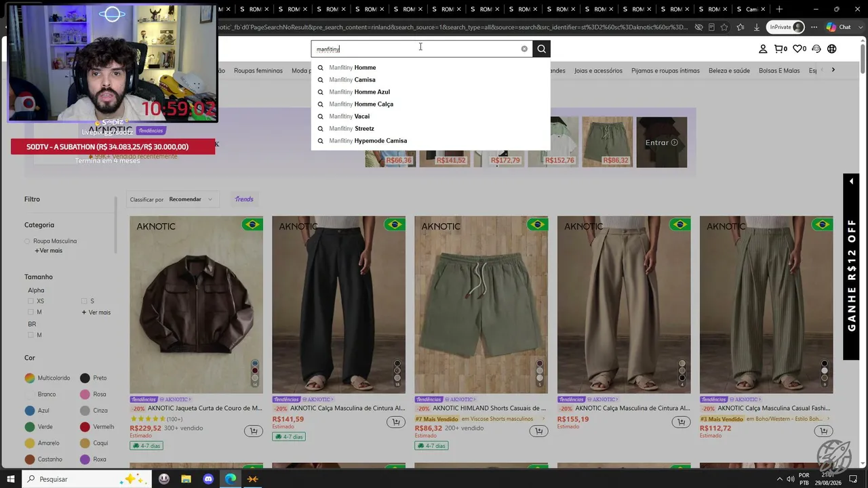Check the Alpha M size filter
Screen dimensions: 868x488
[31, 312]
